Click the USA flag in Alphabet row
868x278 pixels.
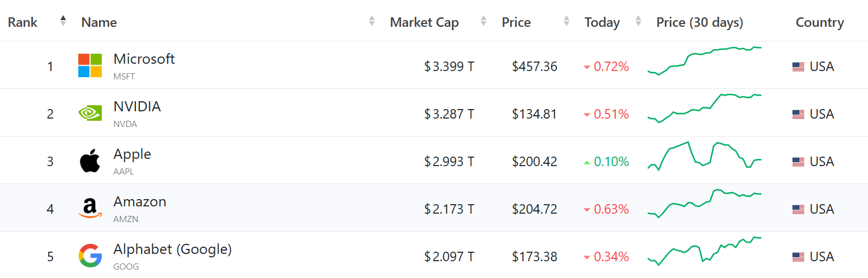pyautogui.click(x=798, y=257)
